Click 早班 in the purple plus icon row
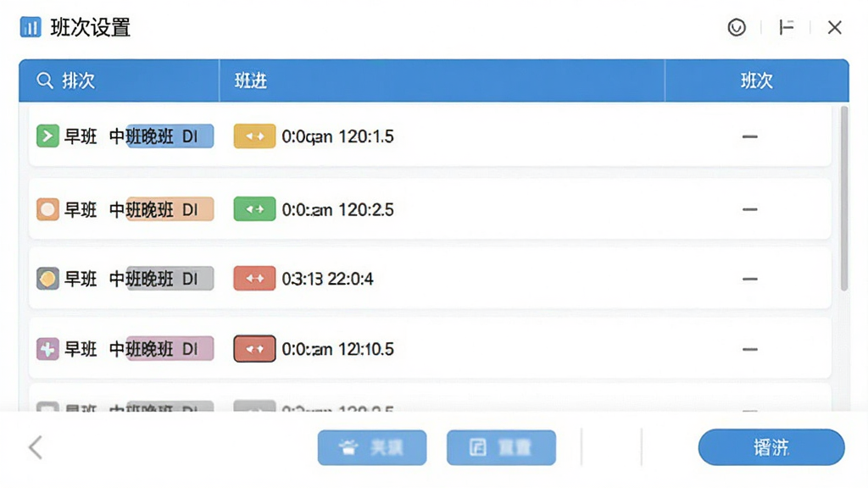The width and height of the screenshot is (868, 488). point(81,349)
